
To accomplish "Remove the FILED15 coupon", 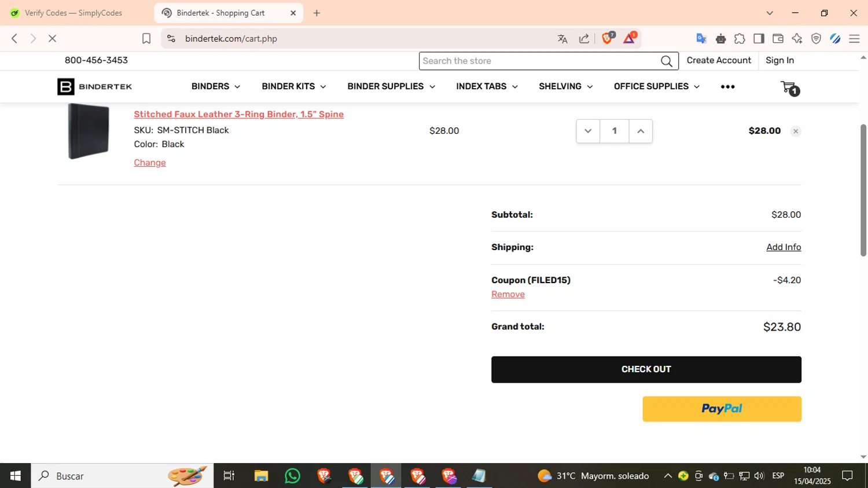I will pos(508,294).
